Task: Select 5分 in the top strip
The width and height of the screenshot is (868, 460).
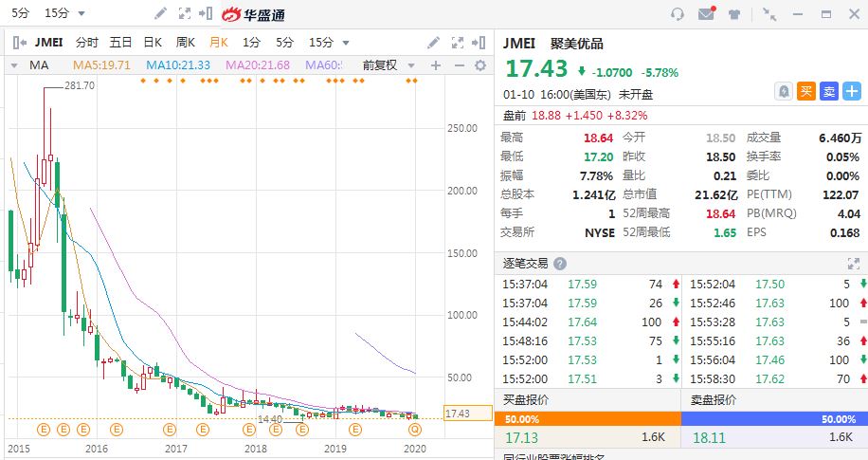Action: pos(21,13)
